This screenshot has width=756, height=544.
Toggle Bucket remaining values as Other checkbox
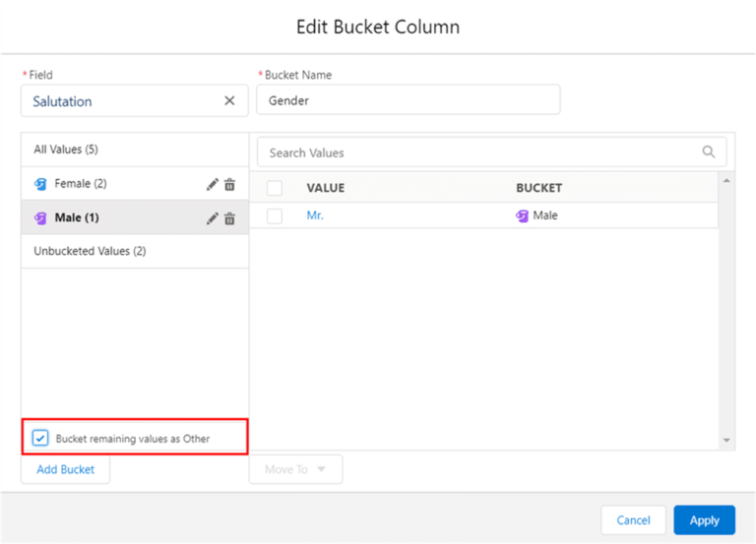pyautogui.click(x=40, y=438)
